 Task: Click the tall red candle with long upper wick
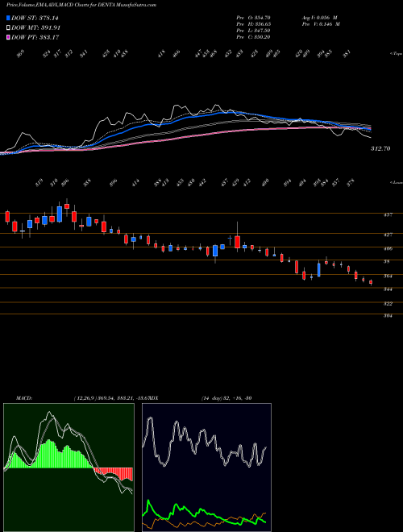238,242
